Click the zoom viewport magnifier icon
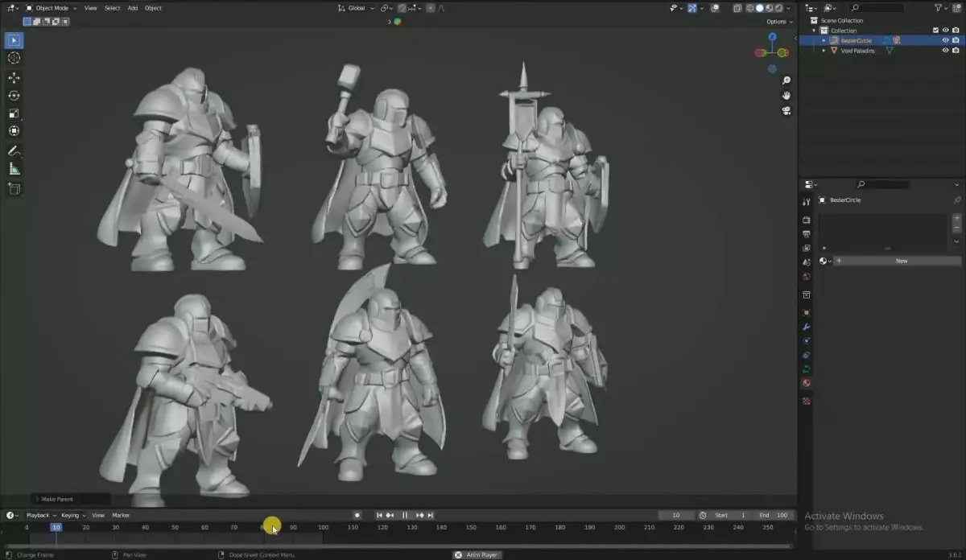 (786, 80)
